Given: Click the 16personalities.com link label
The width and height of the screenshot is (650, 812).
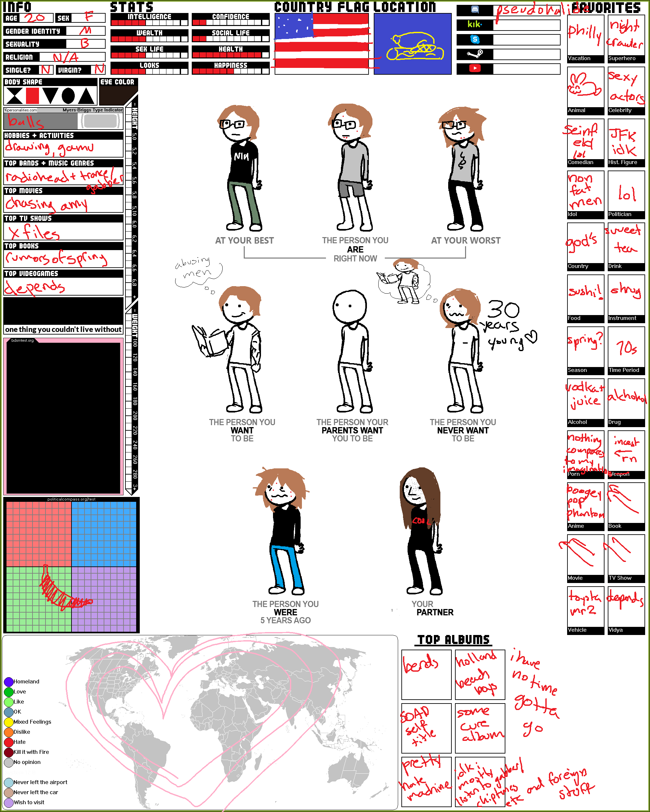Looking at the screenshot, I should (x=21, y=110).
